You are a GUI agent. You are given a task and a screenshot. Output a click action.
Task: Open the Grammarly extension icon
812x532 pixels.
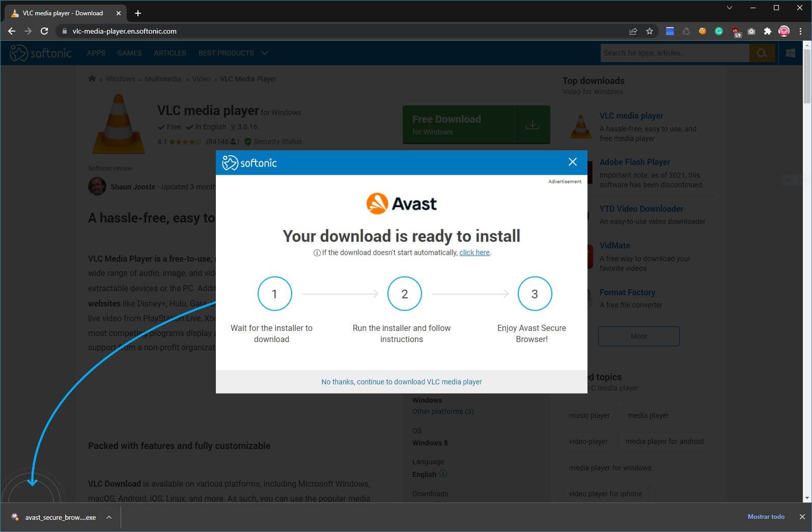pos(719,31)
